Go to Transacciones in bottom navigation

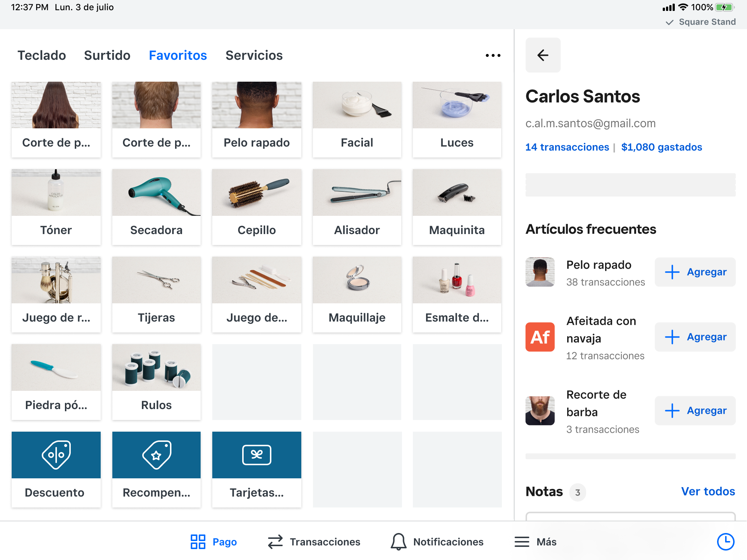click(x=314, y=542)
